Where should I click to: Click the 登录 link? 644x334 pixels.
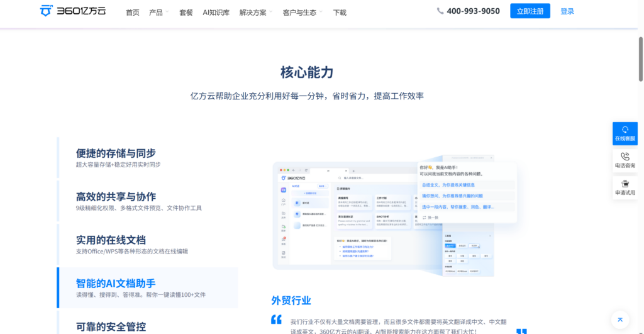pos(567,11)
